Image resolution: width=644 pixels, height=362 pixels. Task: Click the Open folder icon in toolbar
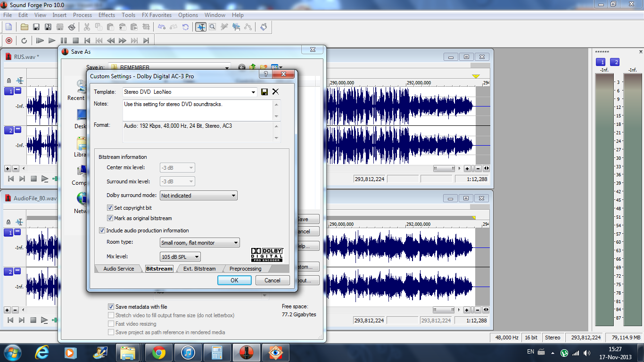click(x=24, y=27)
